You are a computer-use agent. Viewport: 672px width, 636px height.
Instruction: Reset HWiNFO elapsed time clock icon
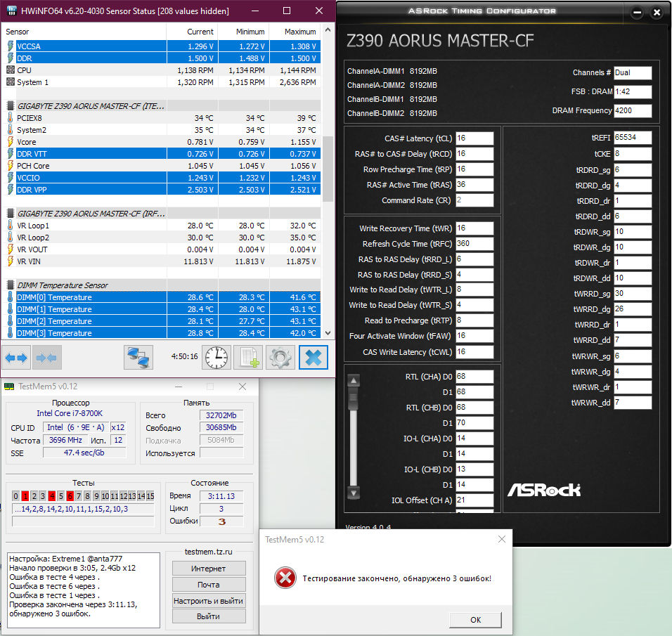pyautogui.click(x=217, y=358)
